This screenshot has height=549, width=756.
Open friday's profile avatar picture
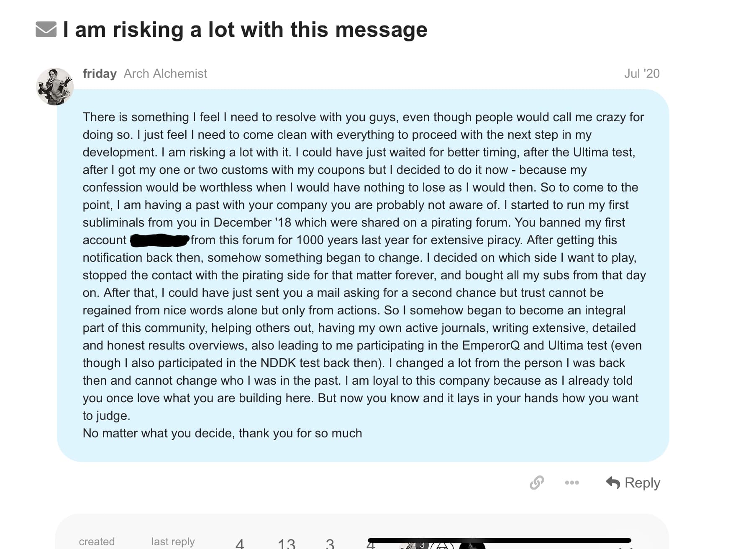(x=55, y=87)
